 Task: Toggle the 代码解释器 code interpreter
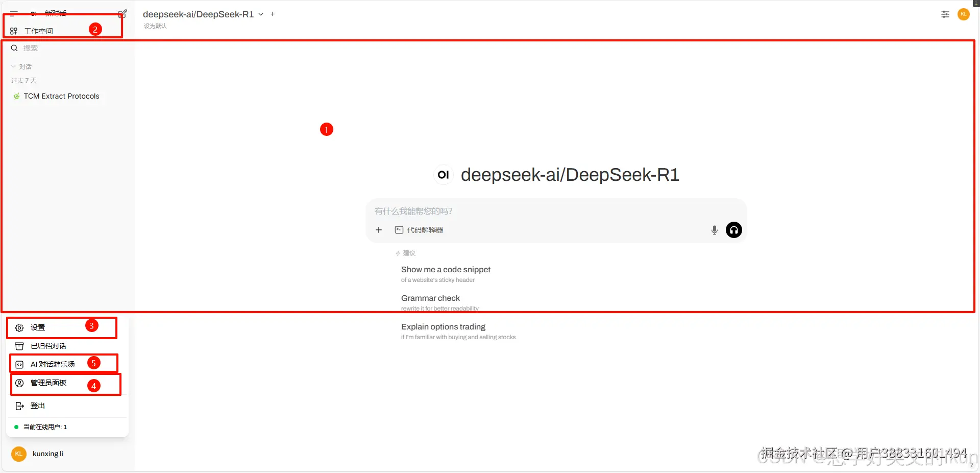419,230
